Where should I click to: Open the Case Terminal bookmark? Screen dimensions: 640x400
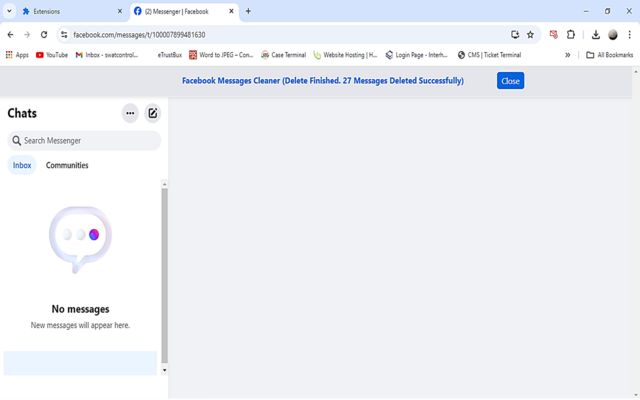(x=284, y=55)
